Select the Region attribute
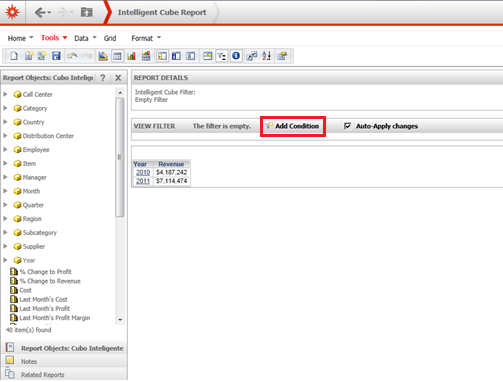This screenshot has width=503, height=382. tap(32, 219)
